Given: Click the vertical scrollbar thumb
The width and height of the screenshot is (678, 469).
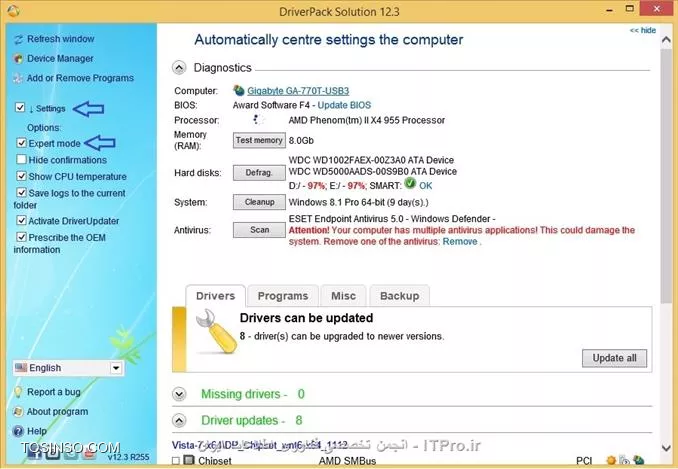Looking at the screenshot, I should [x=666, y=176].
